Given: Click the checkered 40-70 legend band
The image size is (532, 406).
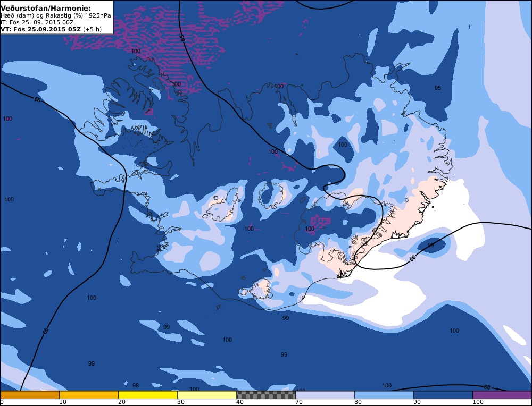Looking at the screenshot, I should click(266, 395).
